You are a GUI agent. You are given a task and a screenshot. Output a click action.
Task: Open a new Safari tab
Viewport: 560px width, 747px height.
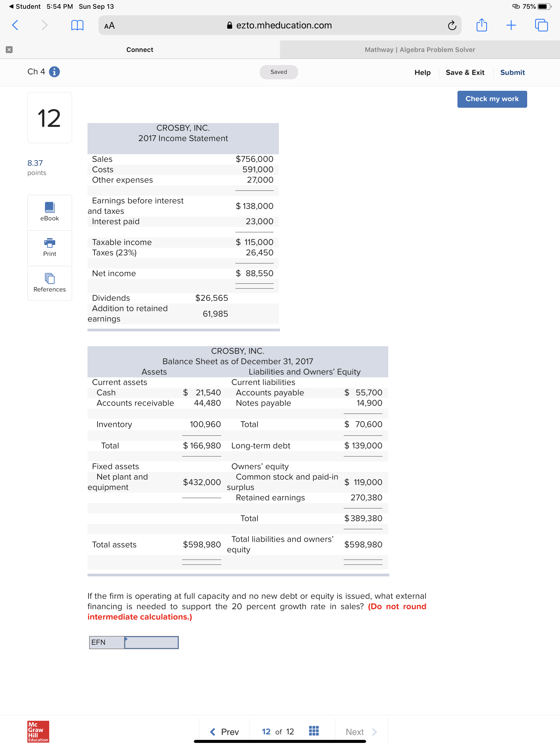[x=511, y=25]
